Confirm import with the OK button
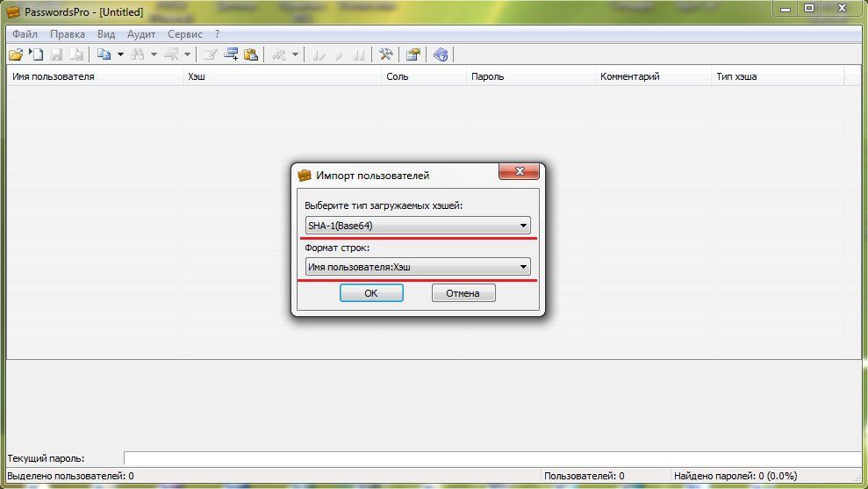The width and height of the screenshot is (868, 489). 371,293
